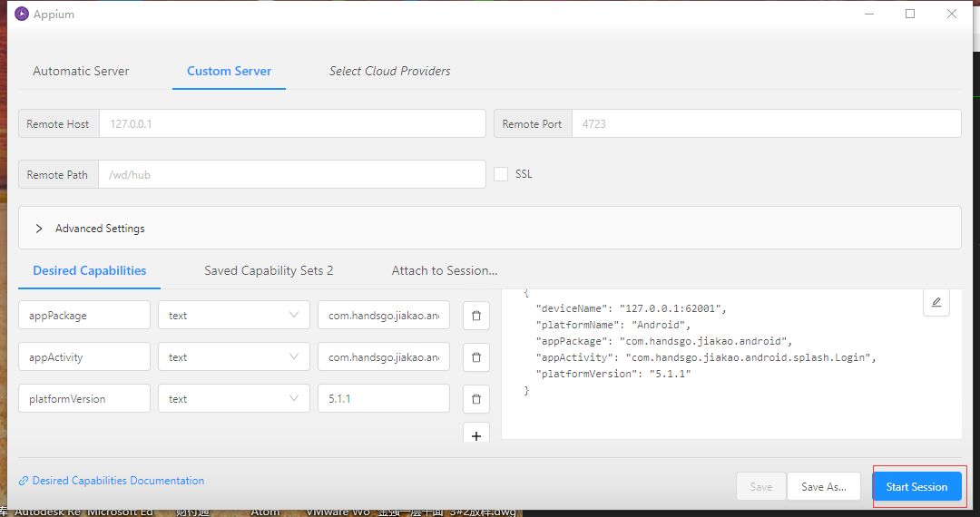The height and width of the screenshot is (517, 980).
Task: Select the Desired Capabilities tab
Action: coord(89,270)
